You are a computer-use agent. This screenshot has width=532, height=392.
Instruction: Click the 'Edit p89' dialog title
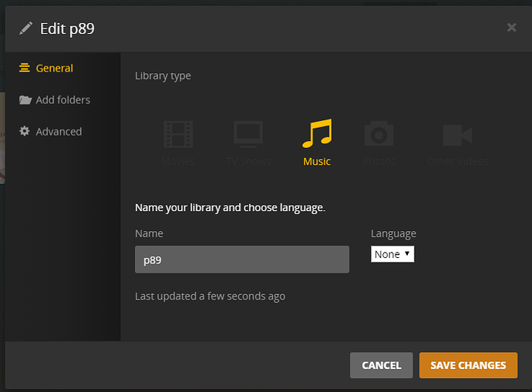[67, 29]
